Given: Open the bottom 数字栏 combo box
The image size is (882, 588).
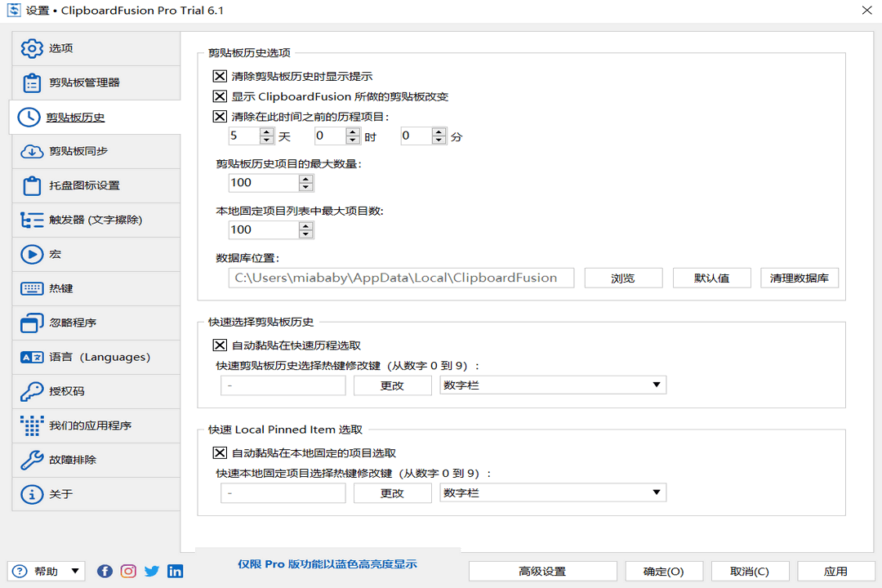Looking at the screenshot, I should (553, 492).
